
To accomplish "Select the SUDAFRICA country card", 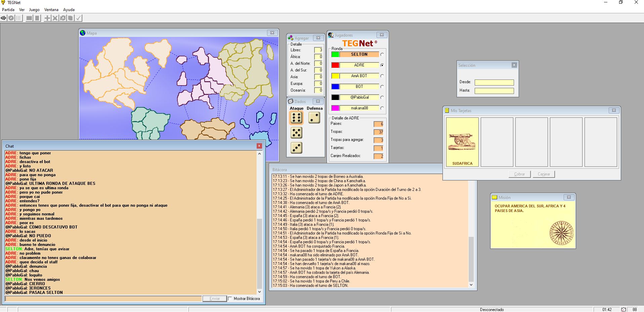I will pyautogui.click(x=462, y=142).
